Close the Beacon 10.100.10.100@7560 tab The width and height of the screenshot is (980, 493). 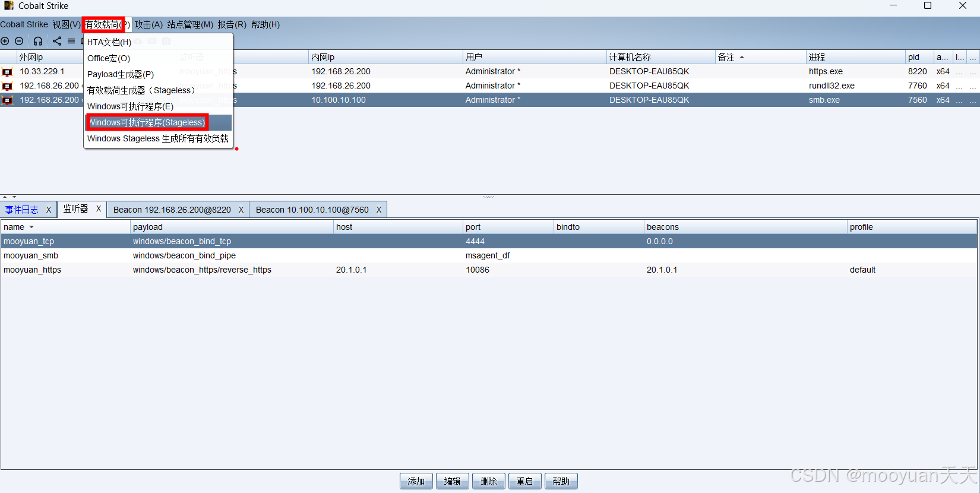379,210
